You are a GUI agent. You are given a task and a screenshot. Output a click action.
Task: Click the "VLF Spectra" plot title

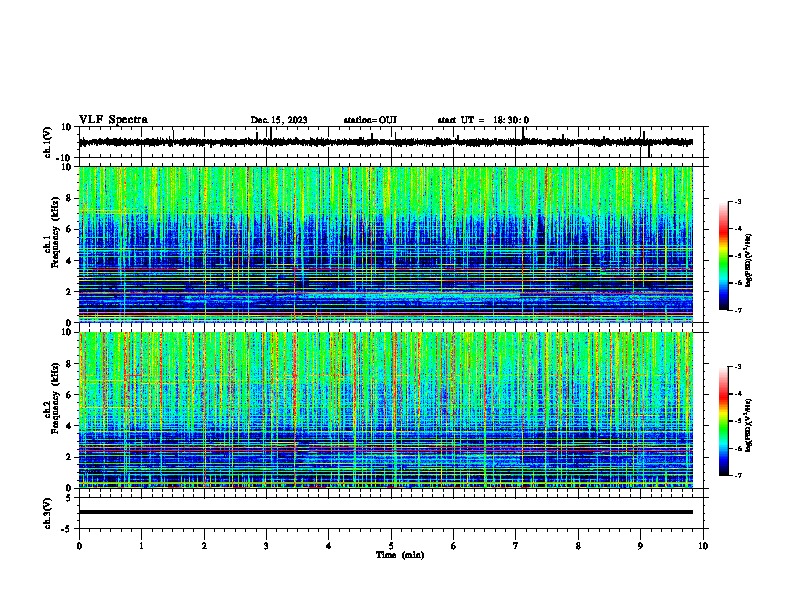113,120
